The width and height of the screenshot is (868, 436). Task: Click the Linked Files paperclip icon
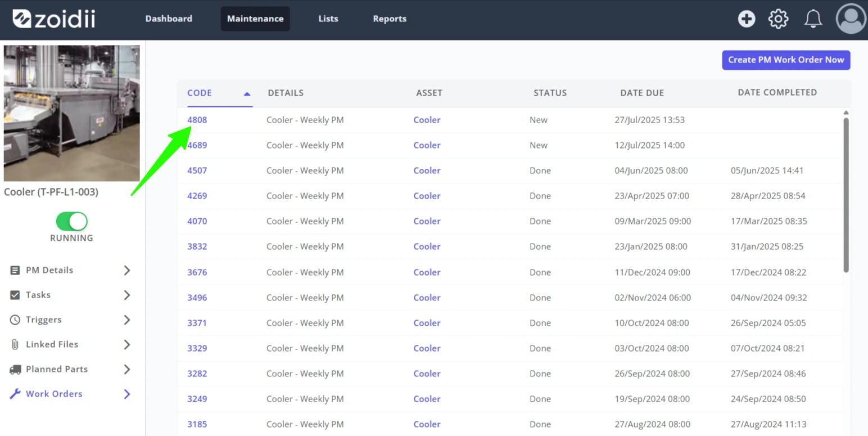(x=15, y=344)
